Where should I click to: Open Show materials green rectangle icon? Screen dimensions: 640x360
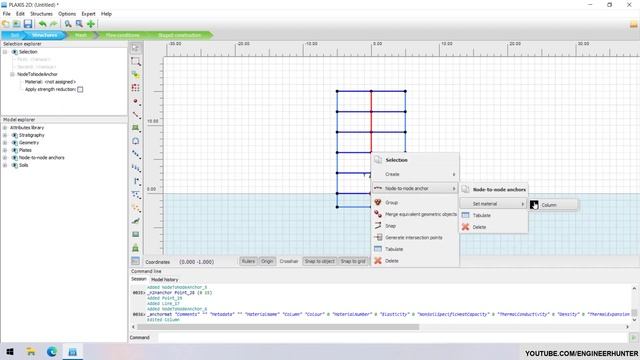[x=136, y=234]
